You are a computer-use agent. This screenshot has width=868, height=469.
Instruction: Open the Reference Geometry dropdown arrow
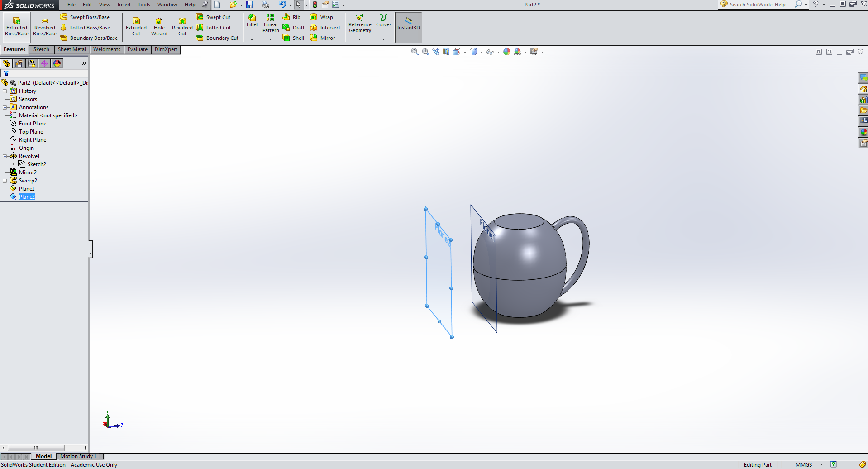(360, 39)
